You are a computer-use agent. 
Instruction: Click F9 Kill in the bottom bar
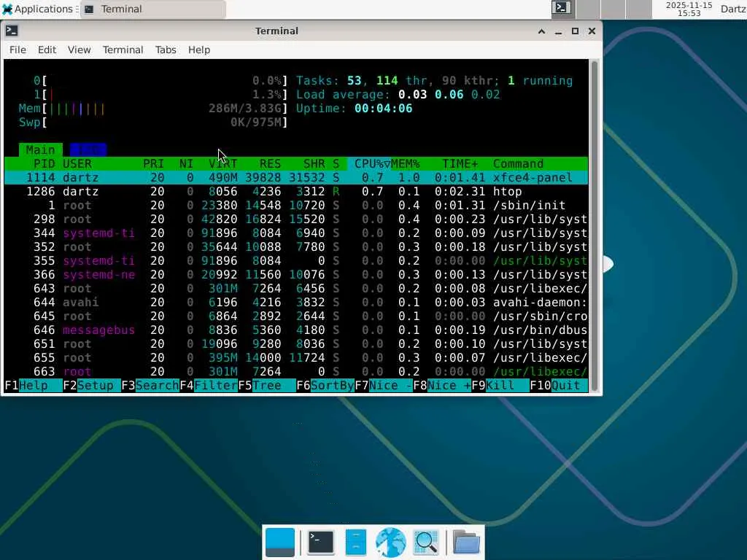coord(500,385)
